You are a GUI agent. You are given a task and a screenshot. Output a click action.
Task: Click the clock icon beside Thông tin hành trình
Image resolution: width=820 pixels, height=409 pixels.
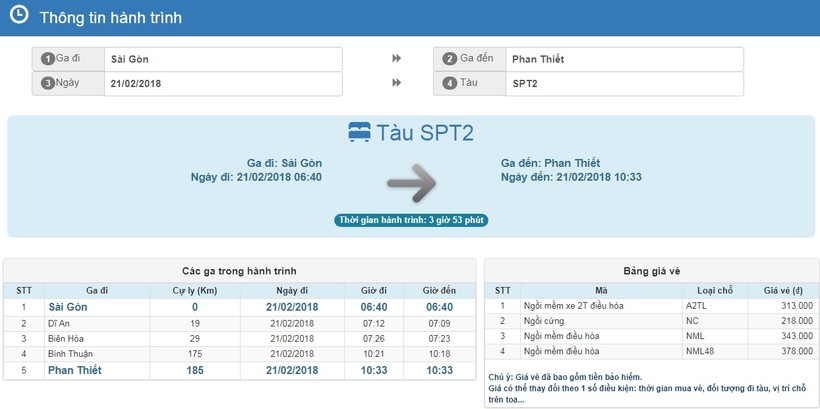tap(18, 15)
